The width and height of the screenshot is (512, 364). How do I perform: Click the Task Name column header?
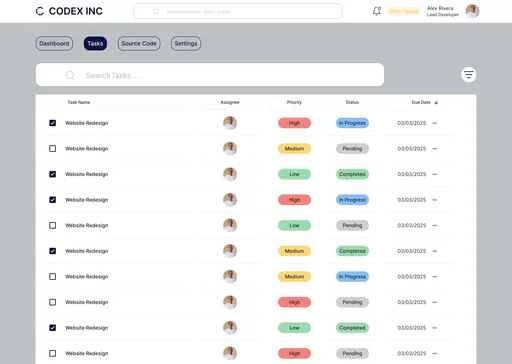pyautogui.click(x=79, y=102)
